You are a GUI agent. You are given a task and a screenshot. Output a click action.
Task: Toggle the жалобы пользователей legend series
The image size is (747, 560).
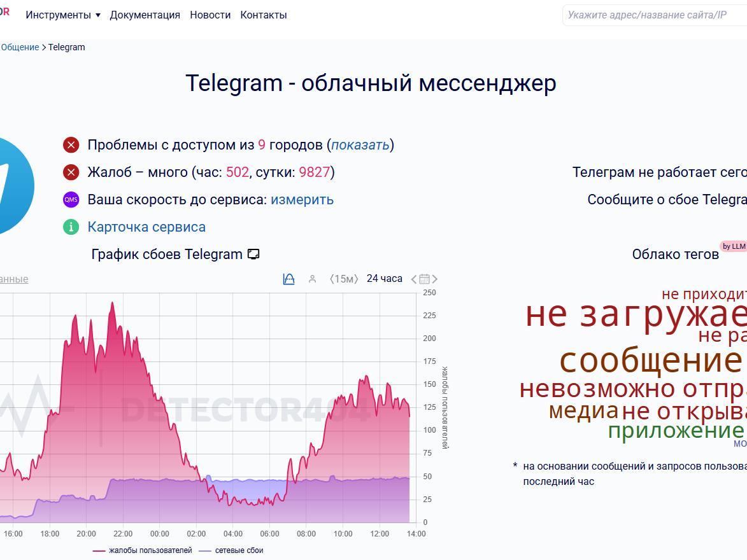tap(143, 550)
